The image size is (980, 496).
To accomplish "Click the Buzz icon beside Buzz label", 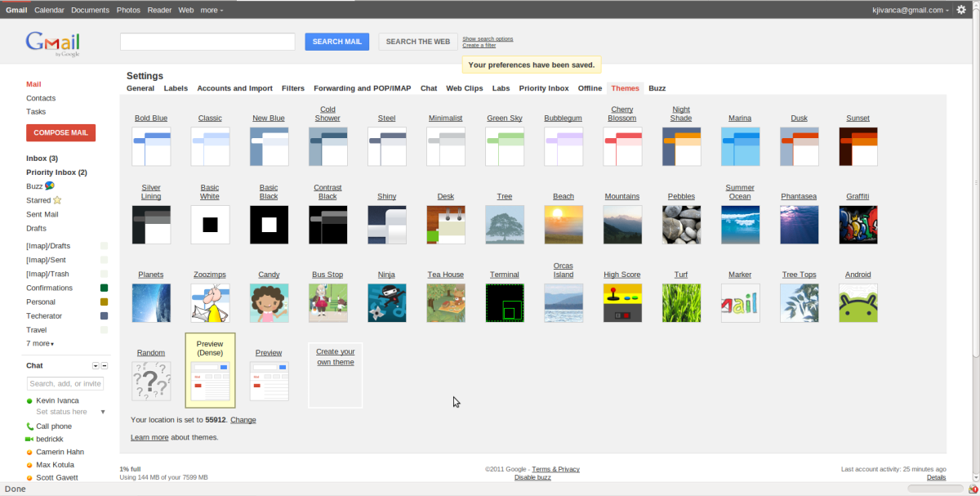I will coord(50,186).
